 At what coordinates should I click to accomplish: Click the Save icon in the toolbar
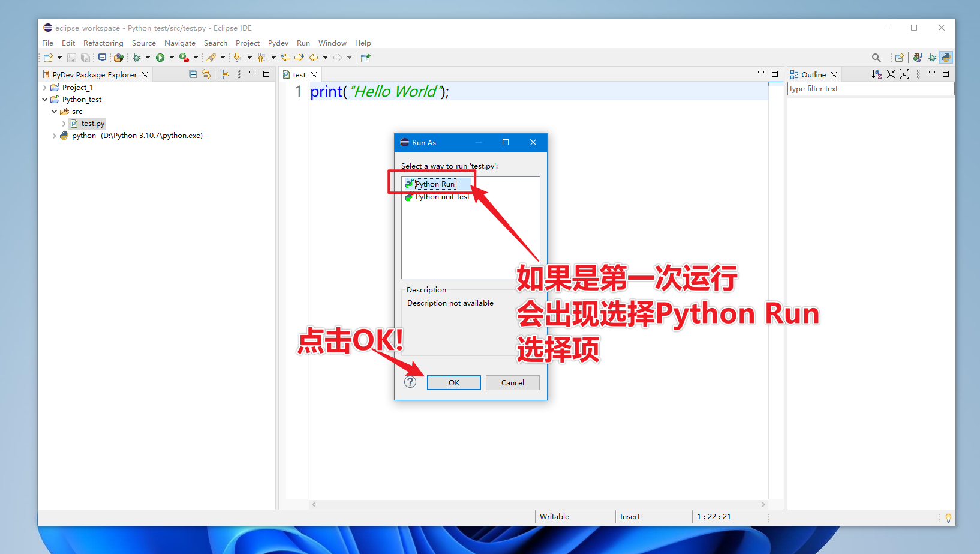71,58
